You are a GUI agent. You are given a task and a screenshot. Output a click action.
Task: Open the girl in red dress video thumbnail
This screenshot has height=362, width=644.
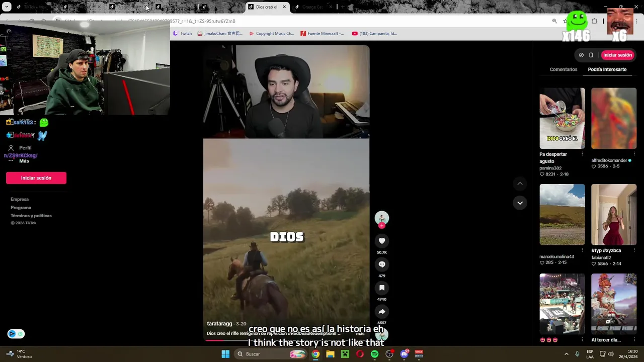pyautogui.click(x=614, y=214)
